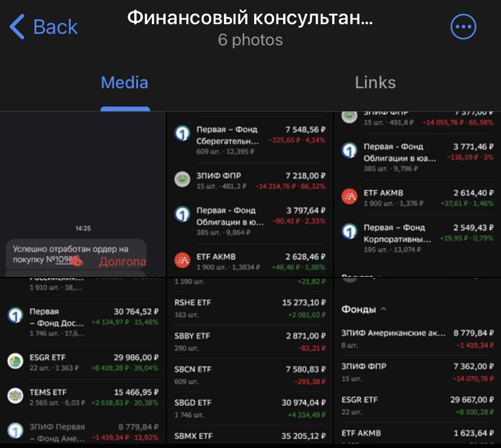
Task: Click the back chevron arrow icon
Action: 17,27
